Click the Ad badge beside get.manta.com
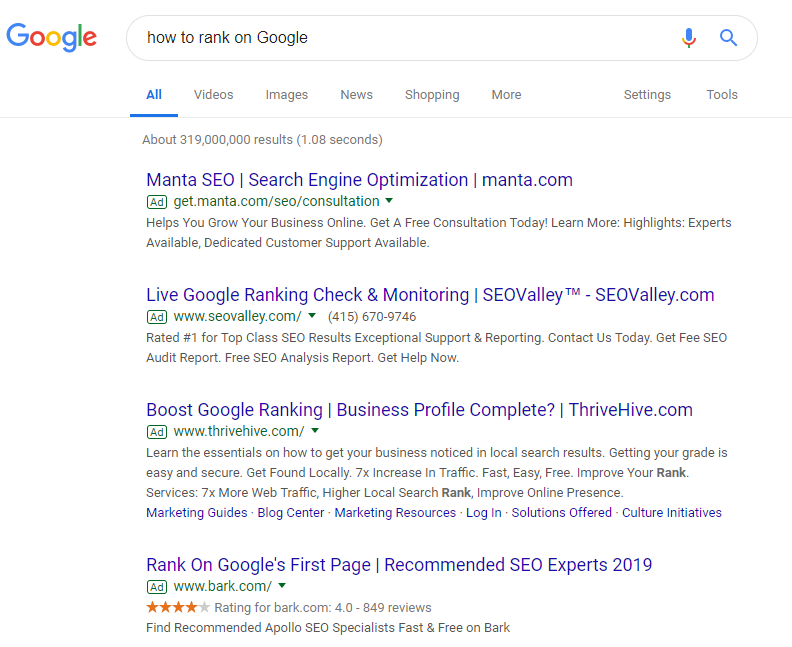Screen dimensions: 792x647 pyautogui.click(x=157, y=202)
